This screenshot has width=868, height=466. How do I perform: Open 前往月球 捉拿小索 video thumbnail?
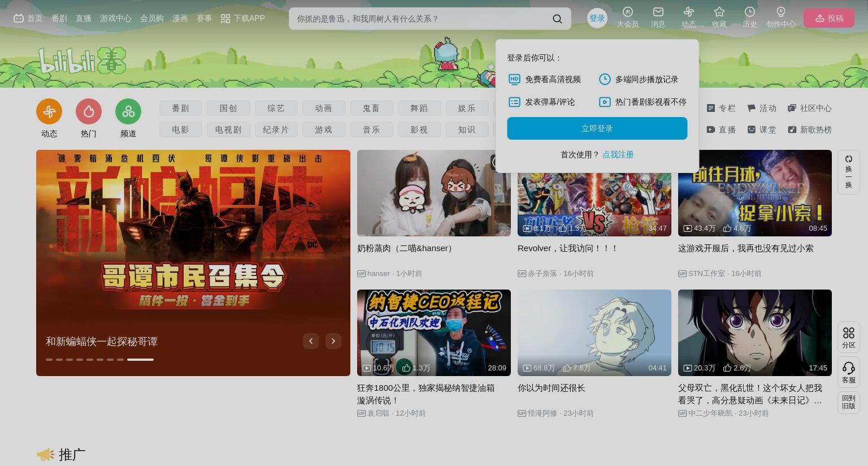click(x=755, y=193)
